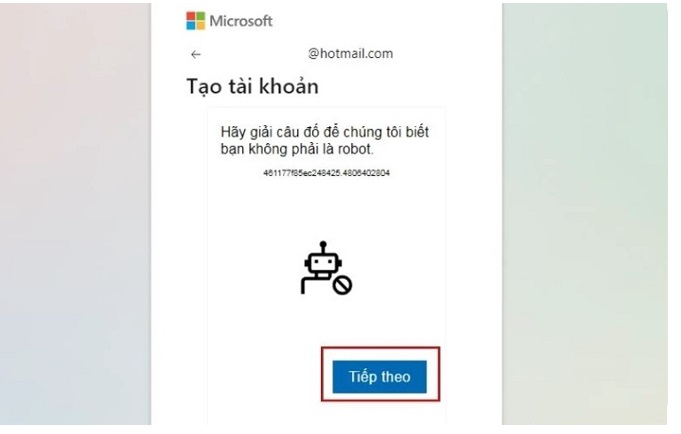Click the green square in Microsoft logo
This screenshot has height=434, width=681.
[x=199, y=17]
